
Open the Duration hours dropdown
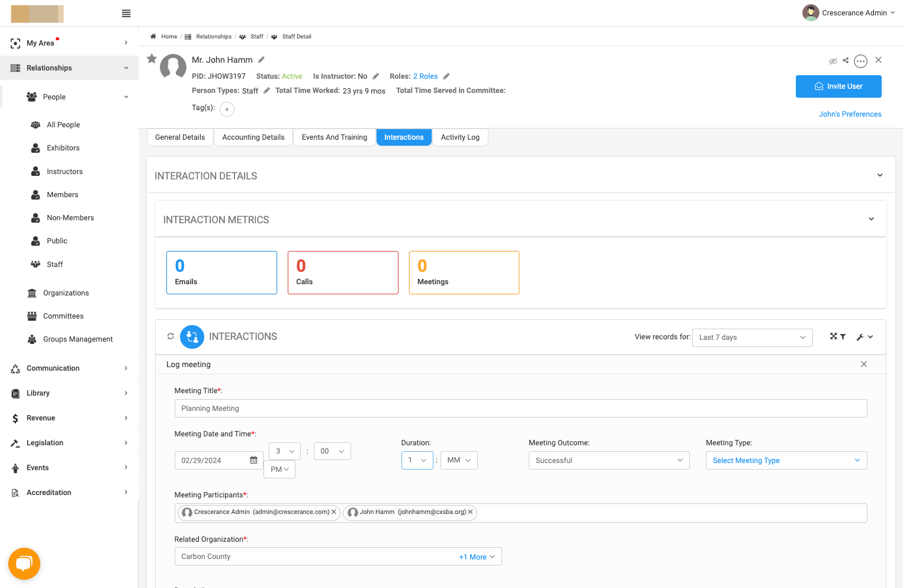tap(417, 460)
